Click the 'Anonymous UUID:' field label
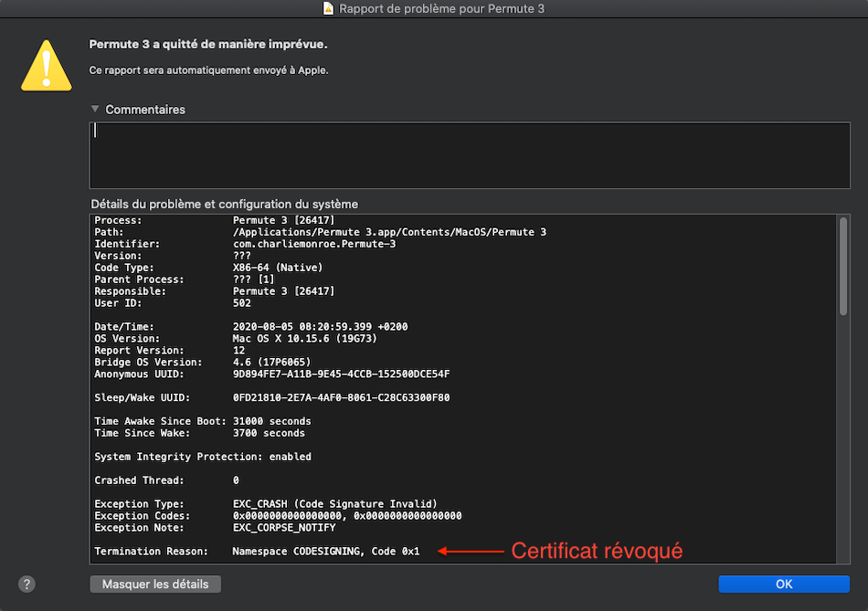 [x=139, y=374]
